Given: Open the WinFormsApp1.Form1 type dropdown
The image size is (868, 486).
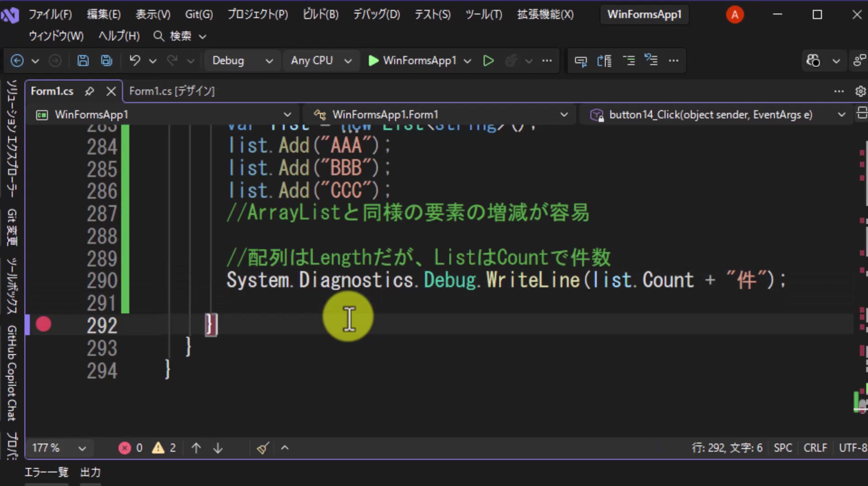Looking at the screenshot, I should 439,115.
